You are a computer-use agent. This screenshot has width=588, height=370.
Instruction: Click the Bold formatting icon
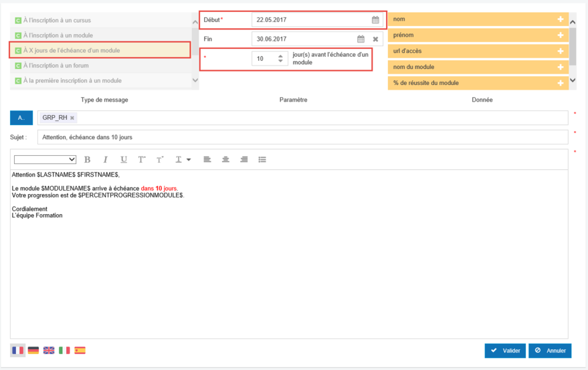tap(88, 159)
